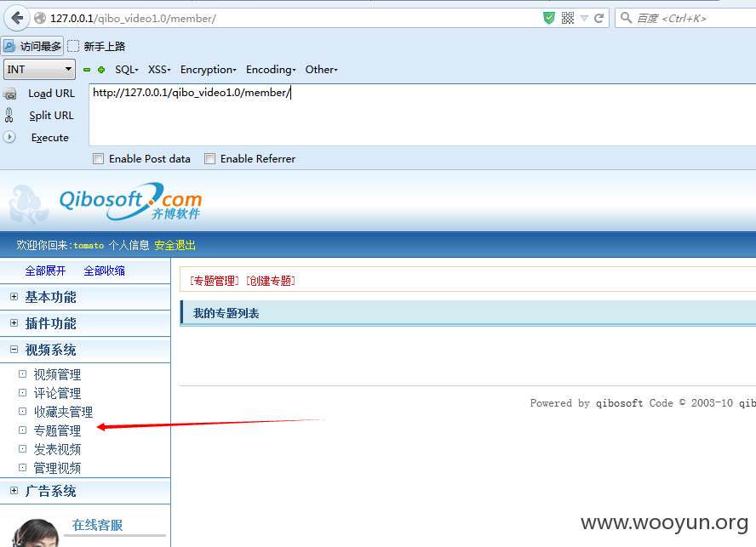
Task: Click the green minus HackBar icon
Action: (87, 70)
